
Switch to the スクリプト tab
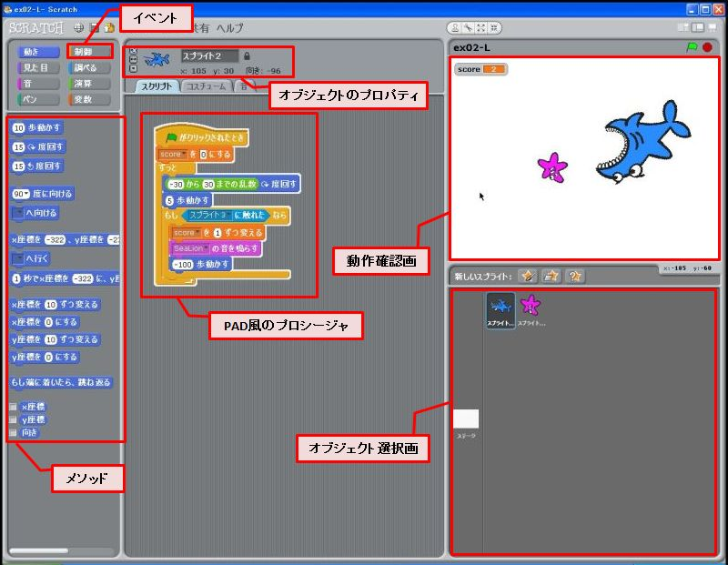(157, 86)
